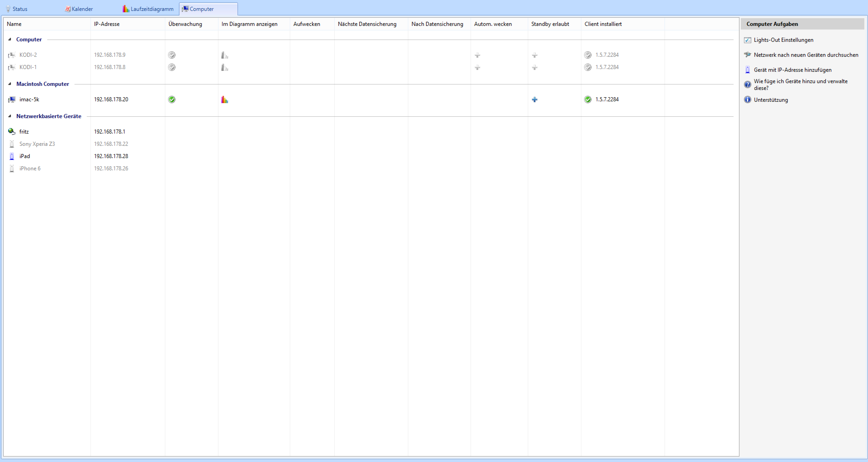Viewport: 868px width, 462px height.
Task: Select the fritz device name
Action: (x=24, y=132)
